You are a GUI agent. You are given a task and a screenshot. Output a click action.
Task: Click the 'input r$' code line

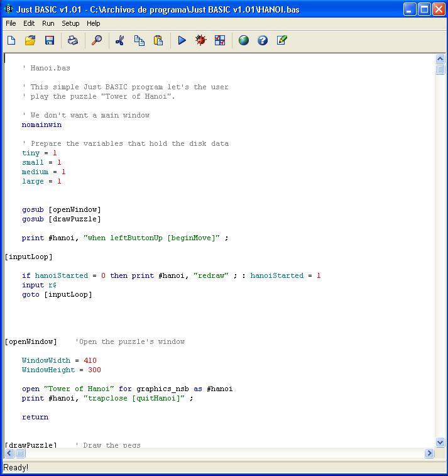(x=39, y=285)
